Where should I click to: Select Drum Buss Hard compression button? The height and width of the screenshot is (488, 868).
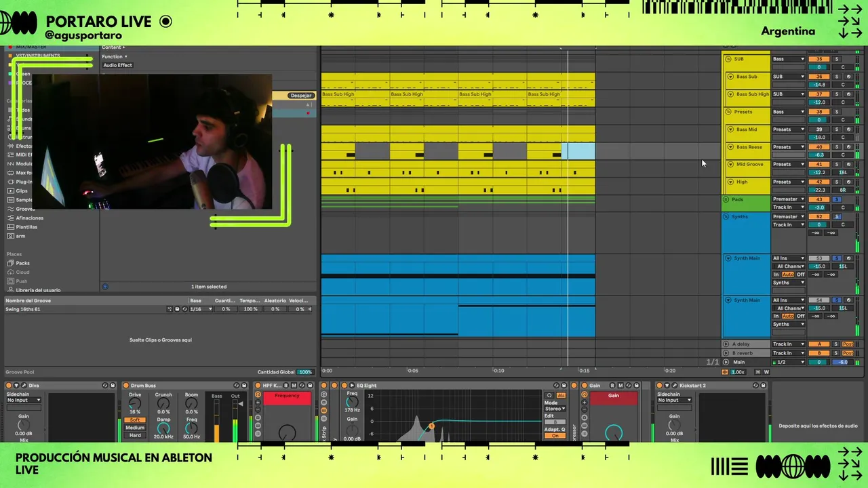point(135,435)
